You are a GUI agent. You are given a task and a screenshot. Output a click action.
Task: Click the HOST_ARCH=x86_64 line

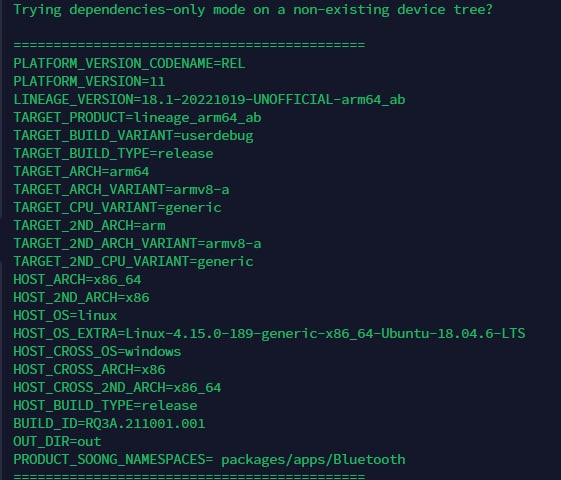point(77,280)
